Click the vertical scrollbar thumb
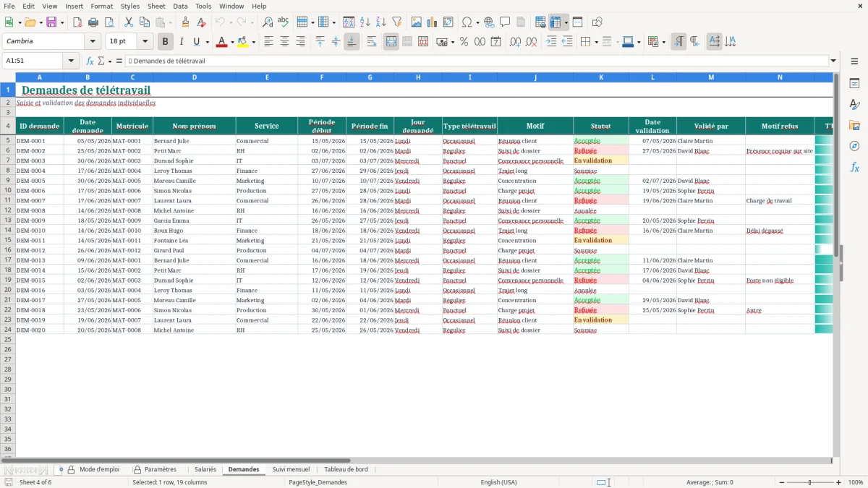This screenshot has width=868, height=488. 837,166
